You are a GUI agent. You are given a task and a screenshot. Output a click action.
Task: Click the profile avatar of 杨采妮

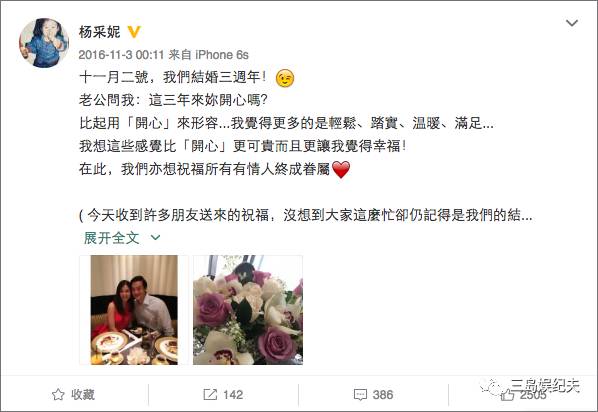(x=44, y=43)
